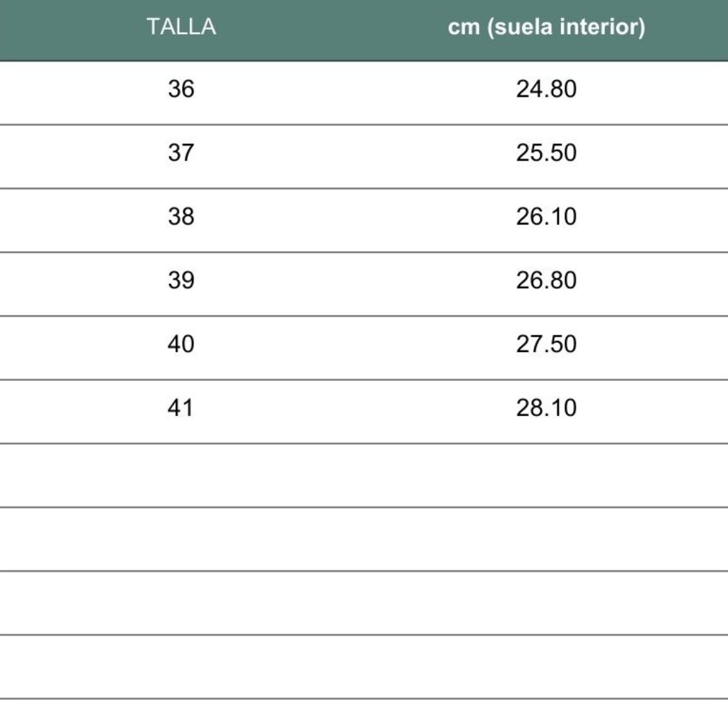Select the 24.80 measurement cell

pos(546,89)
